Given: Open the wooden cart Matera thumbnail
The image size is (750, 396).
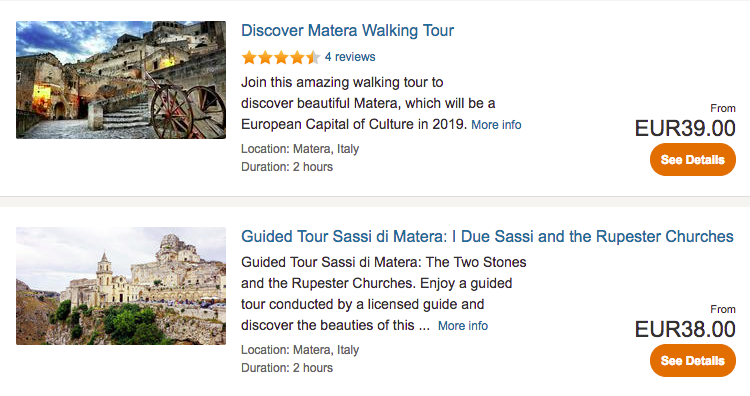Looking at the screenshot, I should click(121, 80).
